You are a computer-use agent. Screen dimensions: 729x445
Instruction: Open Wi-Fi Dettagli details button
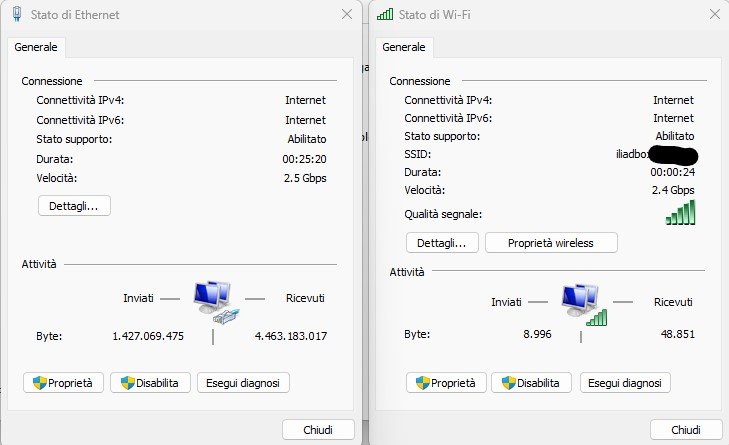(x=442, y=243)
